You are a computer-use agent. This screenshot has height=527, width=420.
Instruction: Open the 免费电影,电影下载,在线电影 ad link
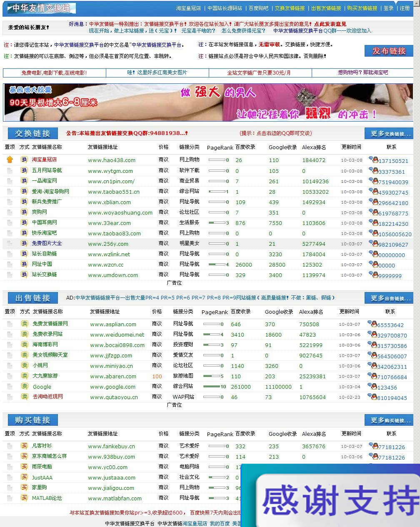click(54, 72)
